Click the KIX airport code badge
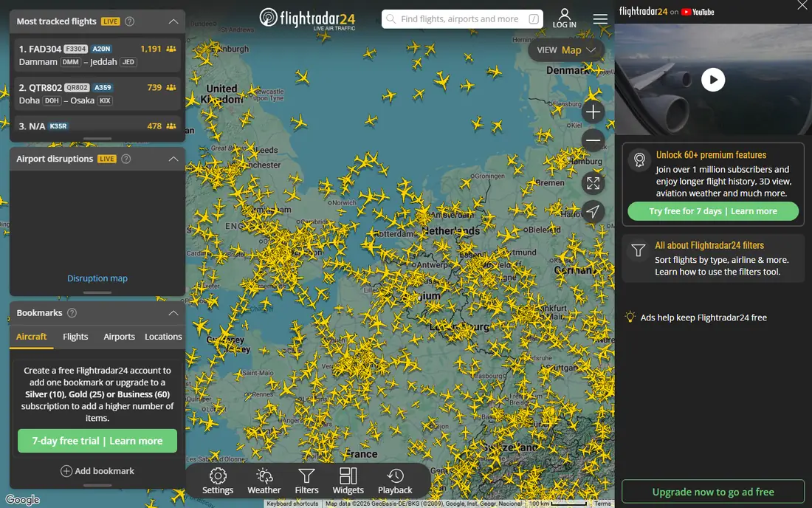 tap(105, 100)
